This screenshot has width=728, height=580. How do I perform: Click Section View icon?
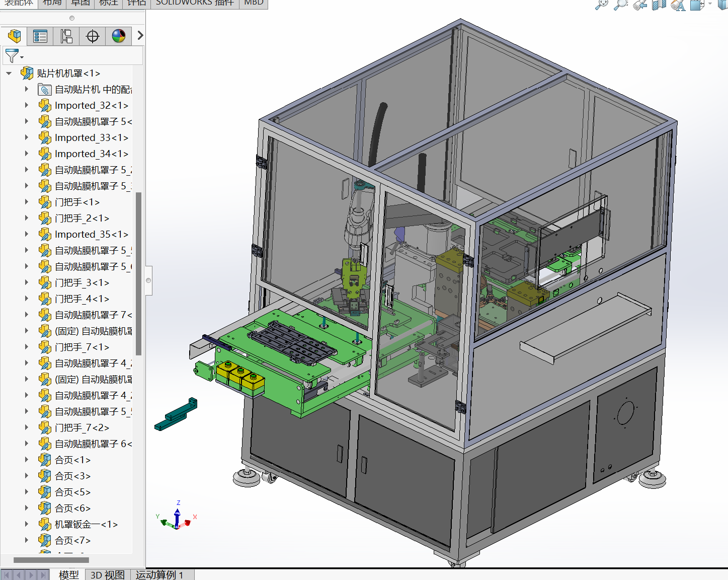click(659, 5)
